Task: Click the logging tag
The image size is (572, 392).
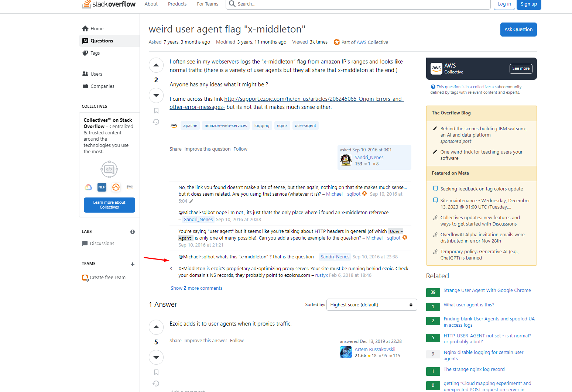Action: pos(262,125)
